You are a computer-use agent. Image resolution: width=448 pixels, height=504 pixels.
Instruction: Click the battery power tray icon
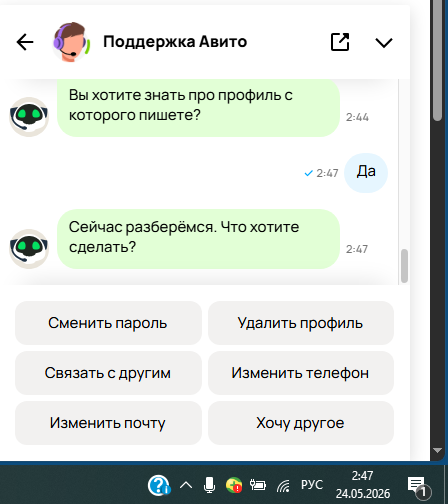(x=258, y=485)
